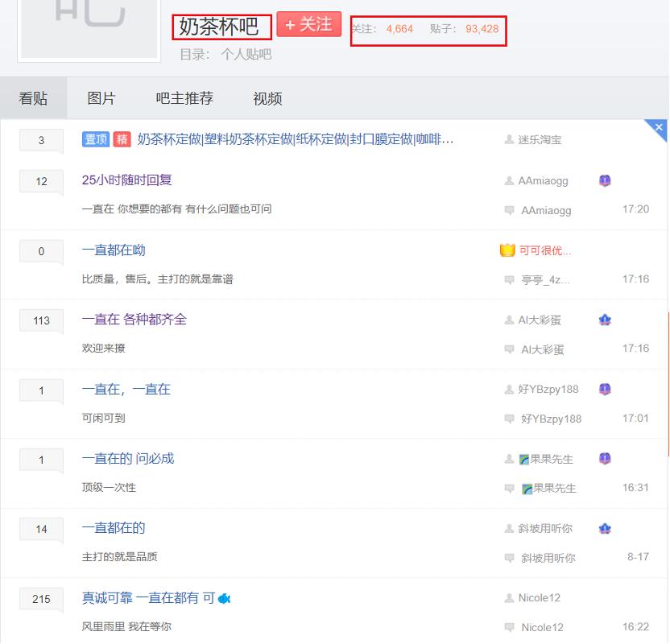Click the blue 置顶 badge
670x644 pixels.
point(96,139)
